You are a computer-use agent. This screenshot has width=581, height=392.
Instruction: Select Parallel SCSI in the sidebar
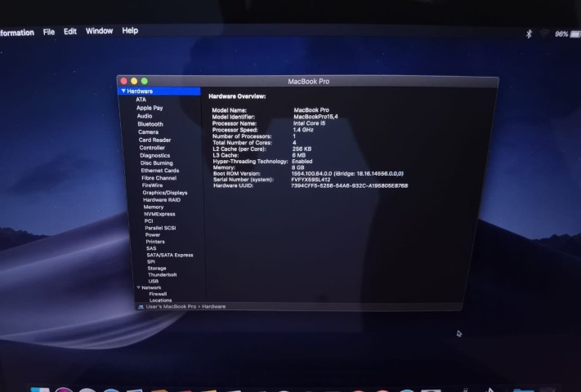click(160, 228)
